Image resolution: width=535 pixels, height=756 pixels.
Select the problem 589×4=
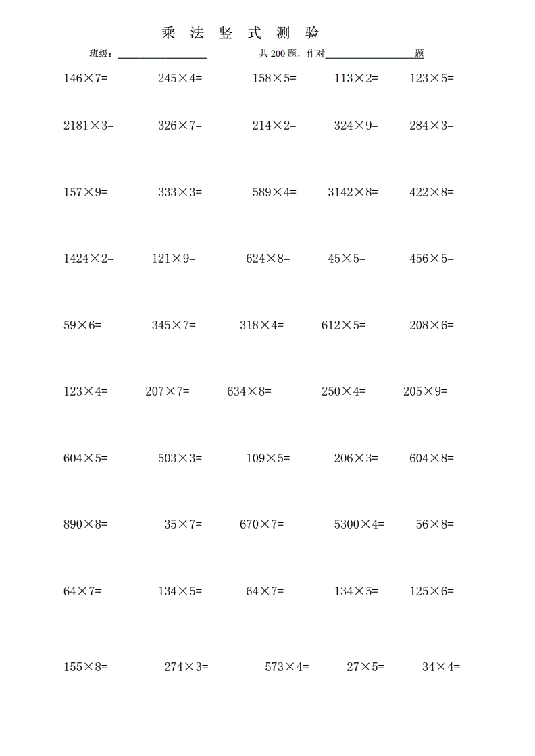274,192
